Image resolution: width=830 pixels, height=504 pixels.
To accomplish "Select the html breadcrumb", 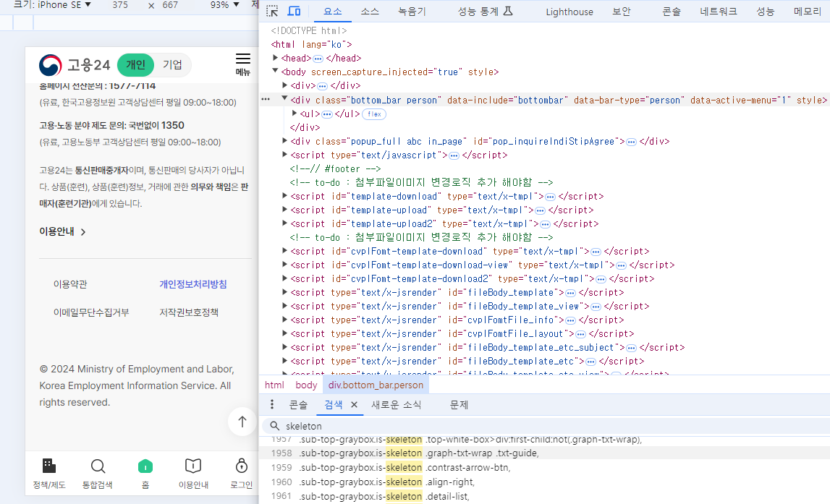I will pos(274,385).
